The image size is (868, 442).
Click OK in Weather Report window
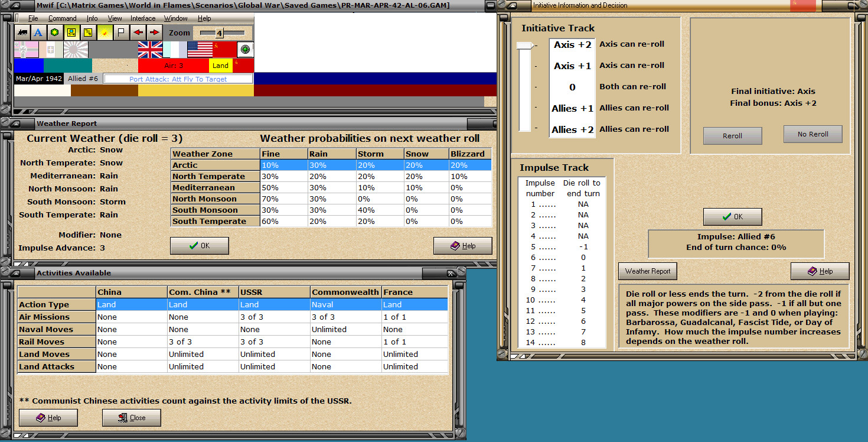point(199,246)
